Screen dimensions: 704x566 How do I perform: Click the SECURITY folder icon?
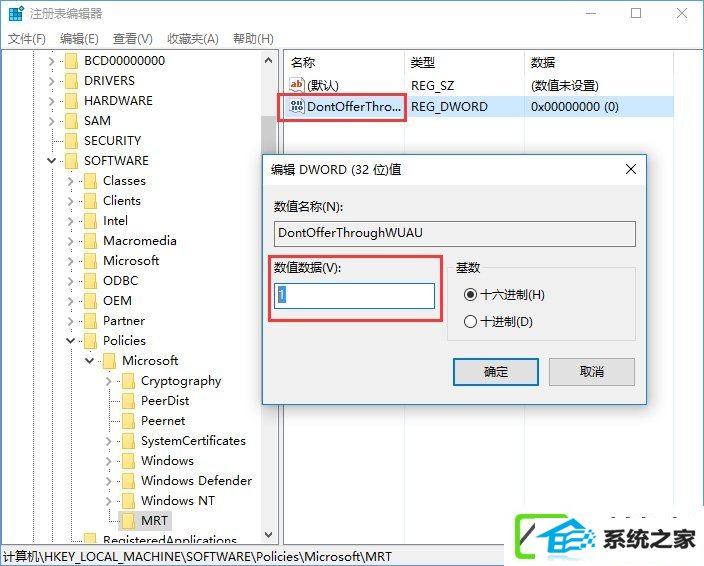point(71,140)
